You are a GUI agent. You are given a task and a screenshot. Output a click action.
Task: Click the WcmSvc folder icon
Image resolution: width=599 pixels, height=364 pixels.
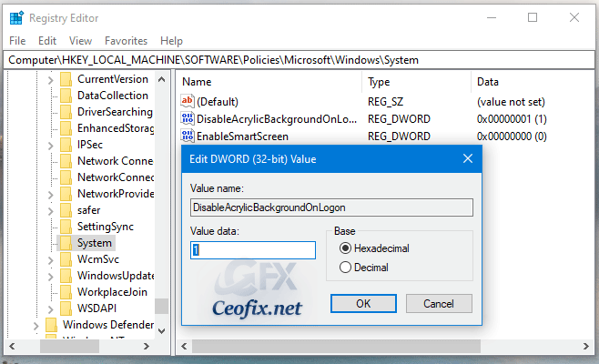[x=66, y=259]
